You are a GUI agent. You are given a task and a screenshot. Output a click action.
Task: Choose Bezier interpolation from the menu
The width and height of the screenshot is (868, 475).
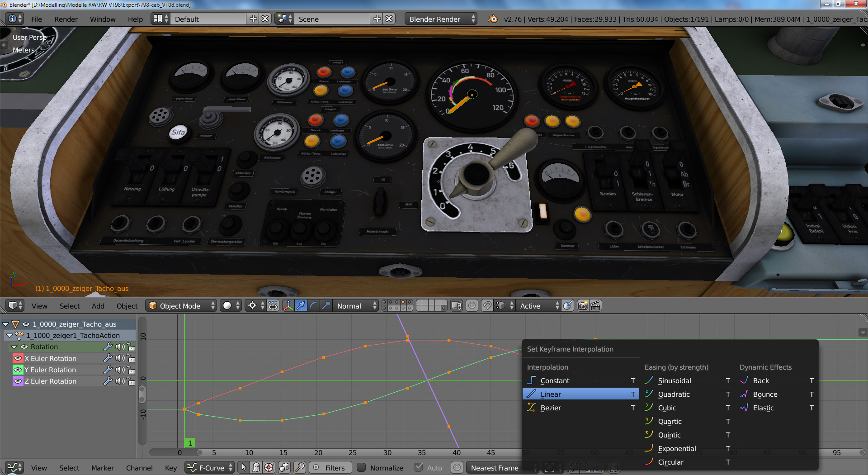click(550, 408)
